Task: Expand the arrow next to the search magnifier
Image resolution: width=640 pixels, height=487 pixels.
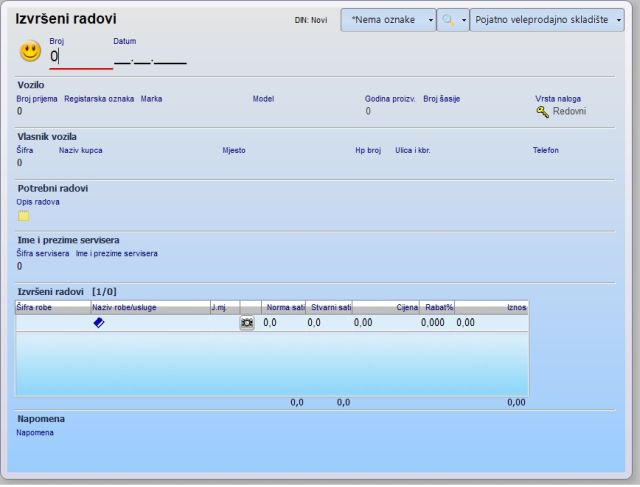Action: 462,20
